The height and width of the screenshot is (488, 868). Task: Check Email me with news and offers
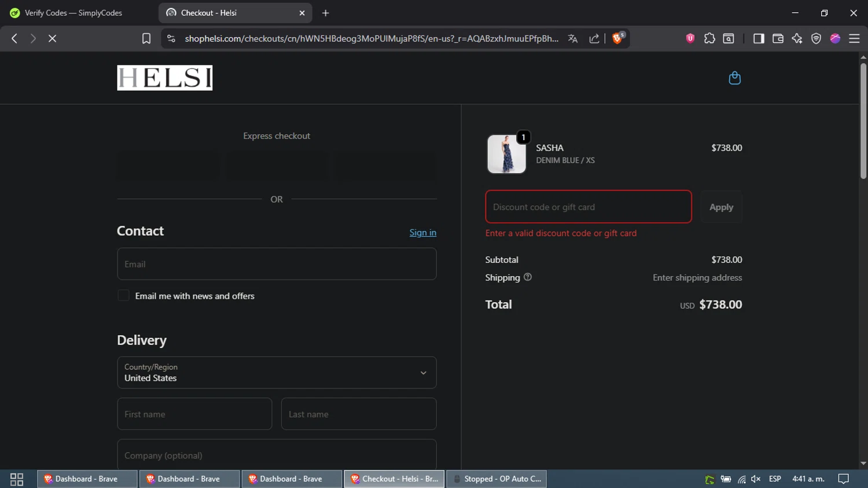[x=123, y=296]
